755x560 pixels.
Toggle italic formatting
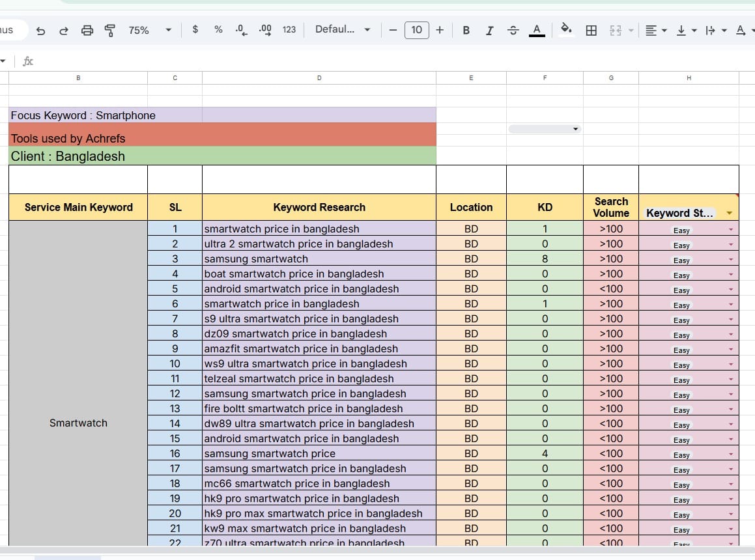click(490, 30)
